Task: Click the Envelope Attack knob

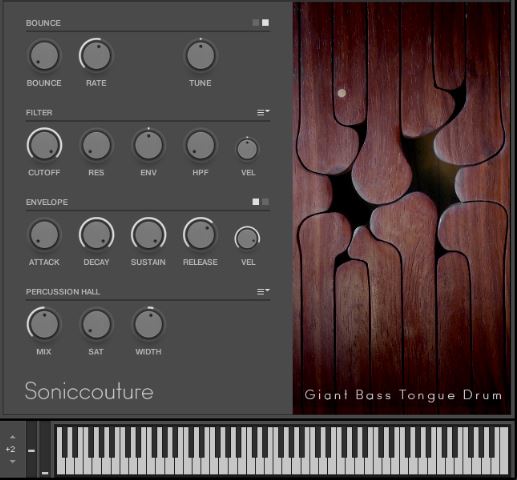Action: click(44, 235)
